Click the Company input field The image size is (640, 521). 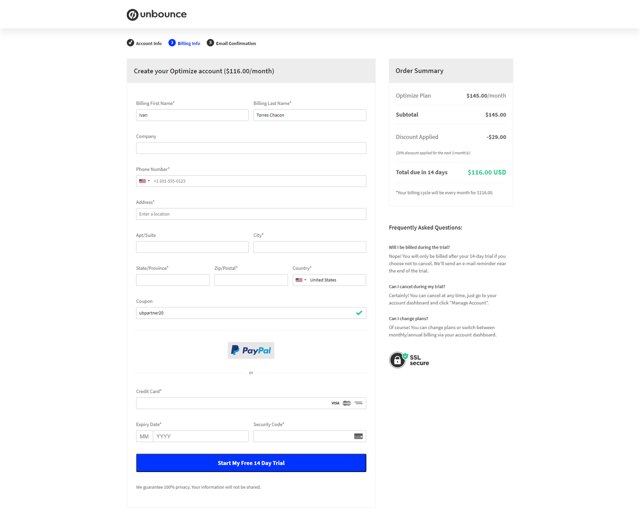tap(251, 148)
